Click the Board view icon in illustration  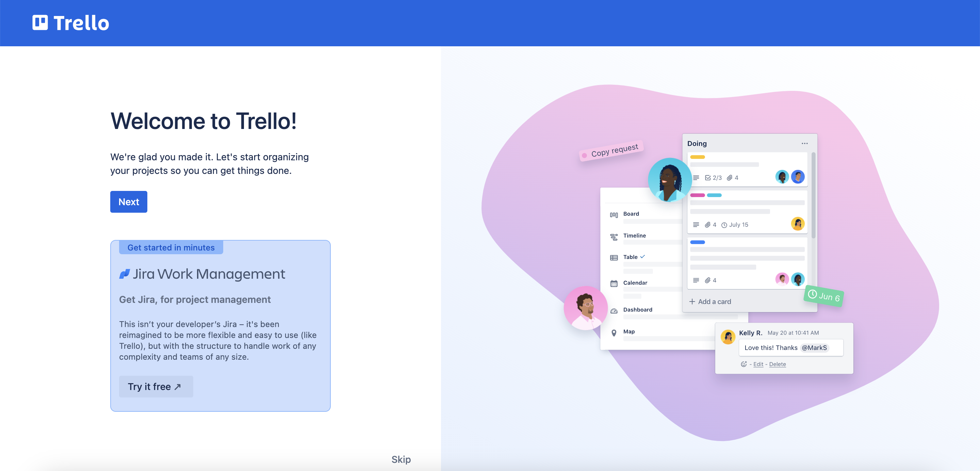[x=614, y=215]
